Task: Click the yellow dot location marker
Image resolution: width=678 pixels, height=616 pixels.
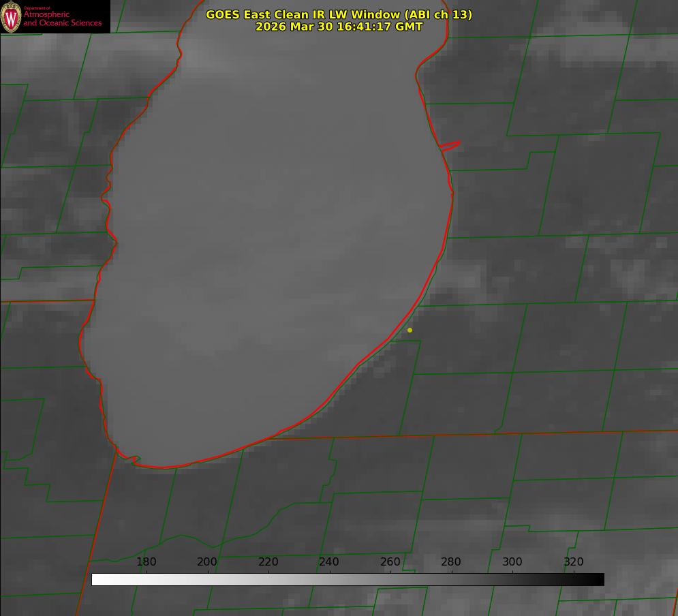Action: pyautogui.click(x=410, y=330)
